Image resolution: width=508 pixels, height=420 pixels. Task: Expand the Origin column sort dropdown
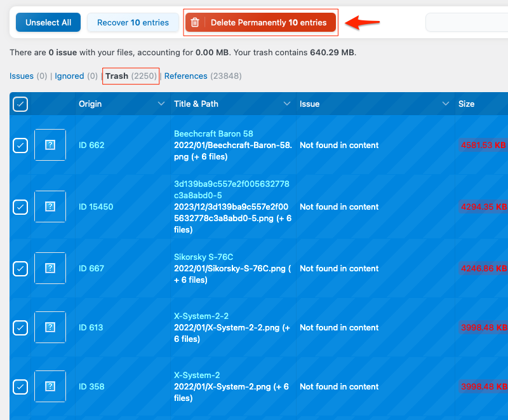[x=161, y=104]
